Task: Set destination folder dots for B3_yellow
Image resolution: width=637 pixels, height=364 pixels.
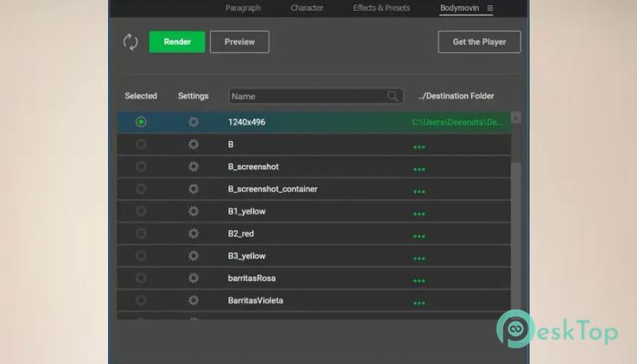Action: point(420,258)
